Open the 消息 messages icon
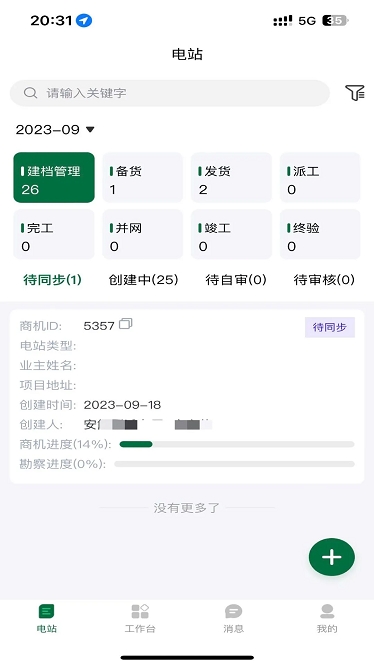 point(233,612)
